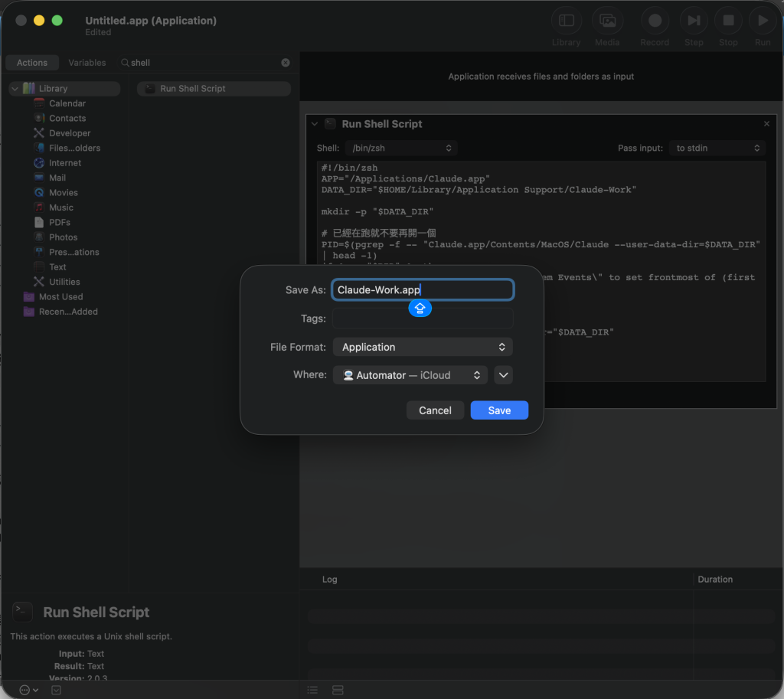Collapse the Run Shell Script action chevron

coord(315,124)
